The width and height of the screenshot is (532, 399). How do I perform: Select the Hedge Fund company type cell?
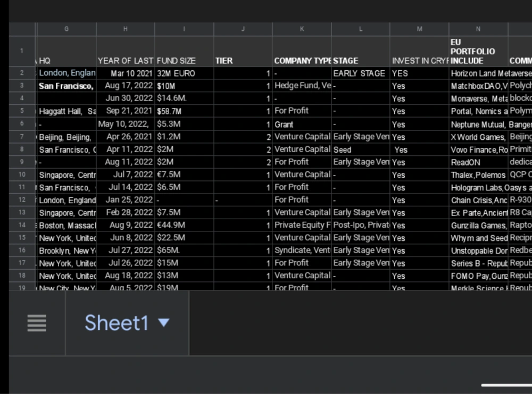click(302, 86)
